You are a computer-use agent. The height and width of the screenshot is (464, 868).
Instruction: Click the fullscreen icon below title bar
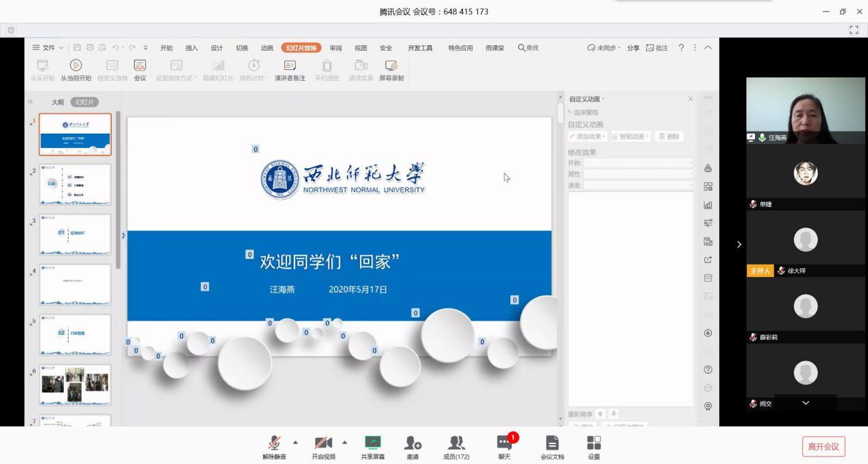tap(854, 29)
